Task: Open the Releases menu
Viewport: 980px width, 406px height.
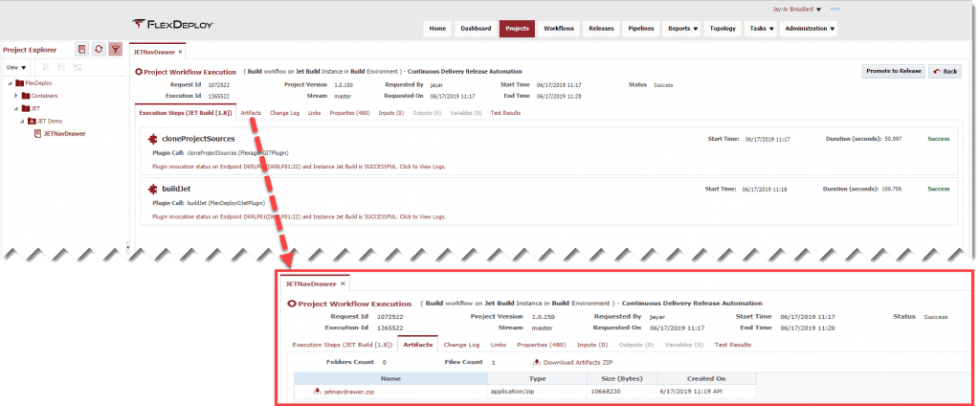Action: (x=601, y=29)
